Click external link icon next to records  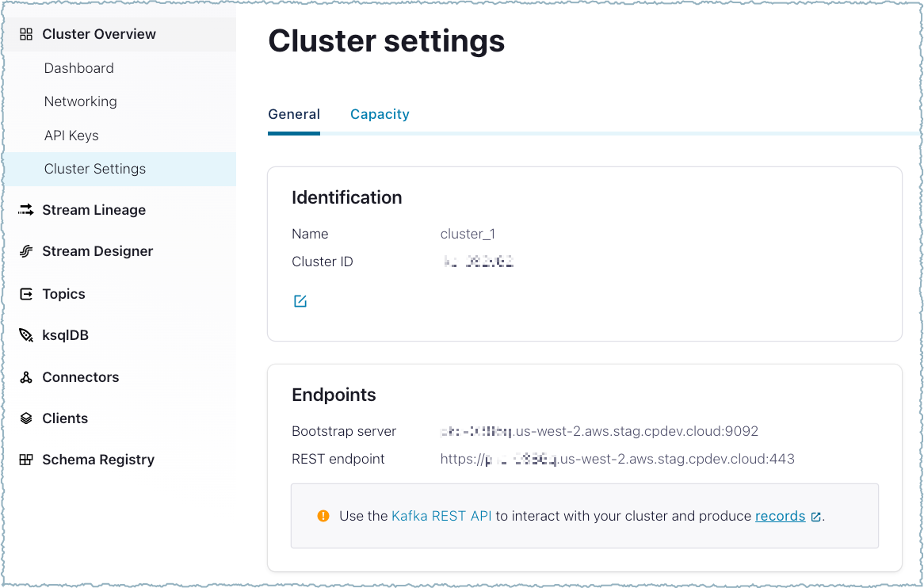(x=815, y=517)
